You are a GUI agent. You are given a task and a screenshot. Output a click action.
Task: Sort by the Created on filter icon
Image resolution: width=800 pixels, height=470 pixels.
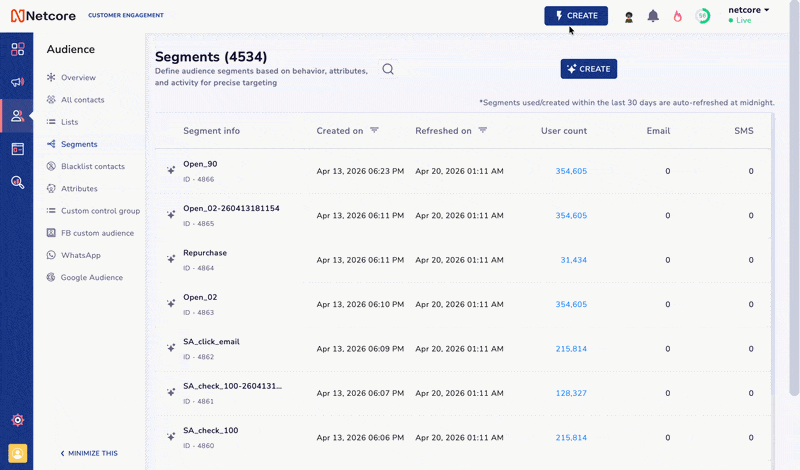374,130
